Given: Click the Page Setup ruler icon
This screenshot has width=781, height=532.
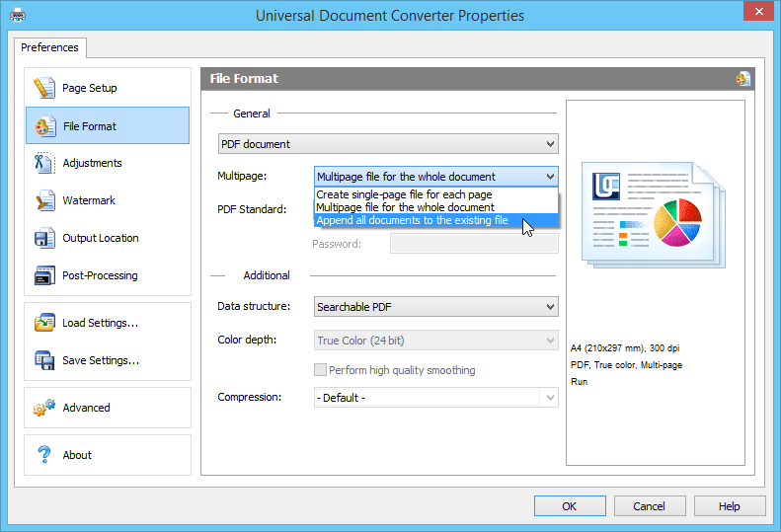Looking at the screenshot, I should point(44,88).
